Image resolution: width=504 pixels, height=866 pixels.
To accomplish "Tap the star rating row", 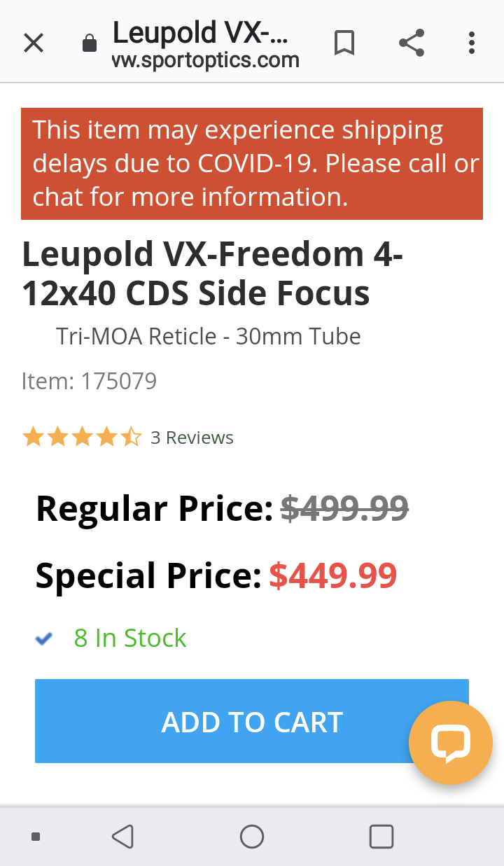I will 82,438.
